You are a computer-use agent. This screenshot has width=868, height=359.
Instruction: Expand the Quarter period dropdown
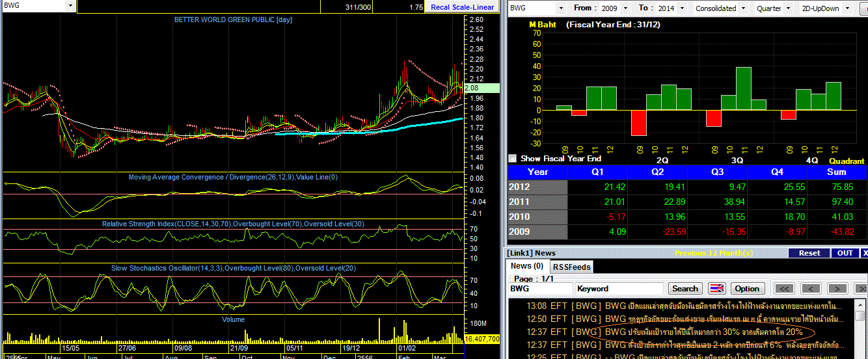787,8
